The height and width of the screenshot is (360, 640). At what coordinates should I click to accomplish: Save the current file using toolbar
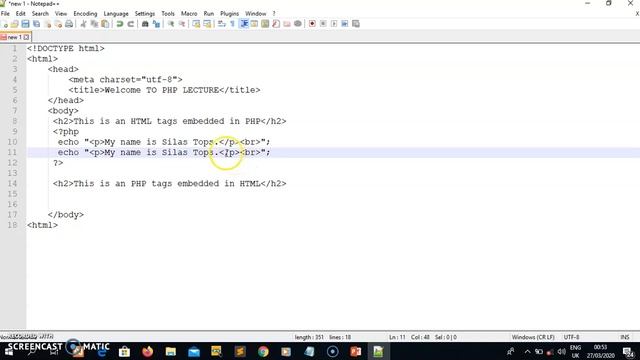tap(25, 24)
